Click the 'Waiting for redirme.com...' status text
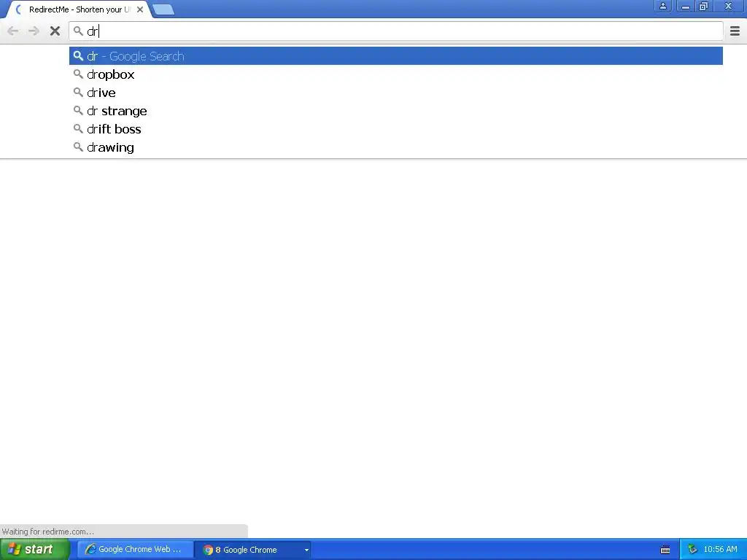This screenshot has width=747, height=560. (47, 532)
